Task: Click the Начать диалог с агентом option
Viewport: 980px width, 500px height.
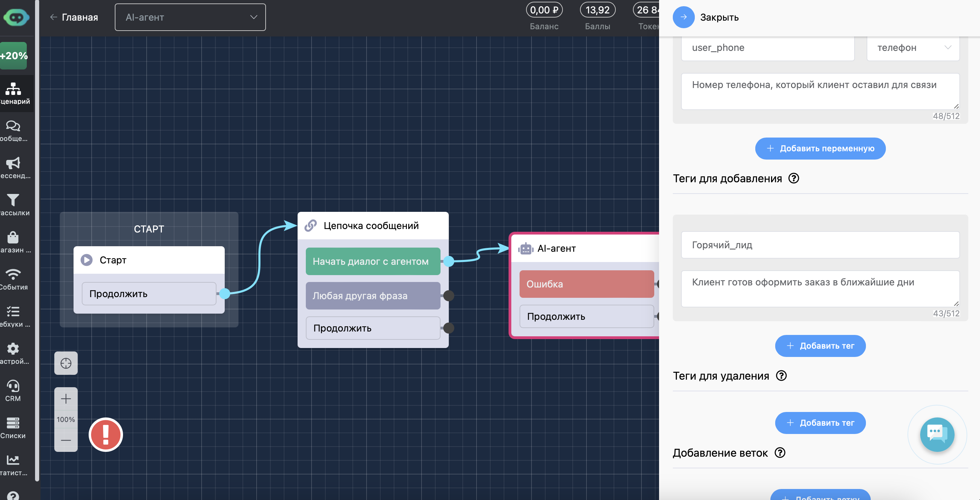Action: (373, 261)
